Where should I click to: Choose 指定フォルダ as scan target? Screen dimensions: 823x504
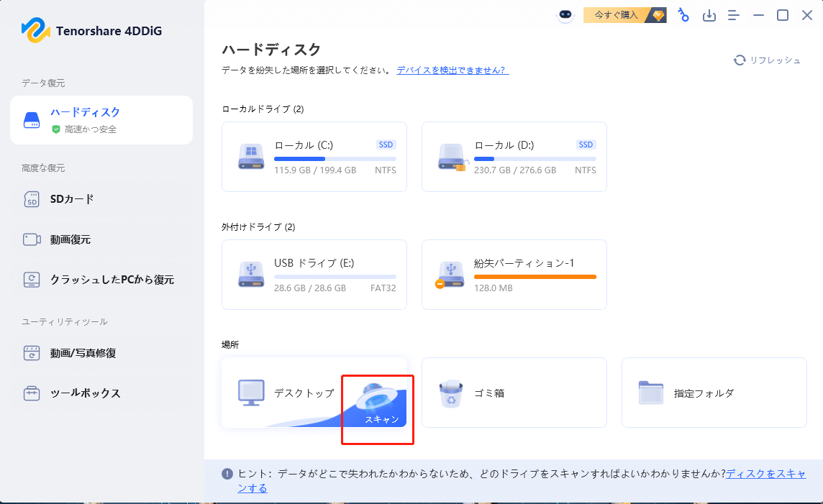click(x=713, y=393)
